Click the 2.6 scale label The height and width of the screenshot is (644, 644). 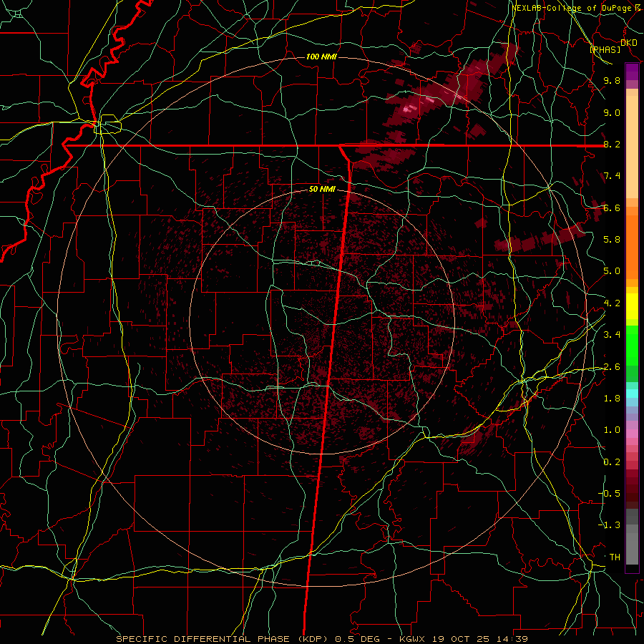(612, 366)
